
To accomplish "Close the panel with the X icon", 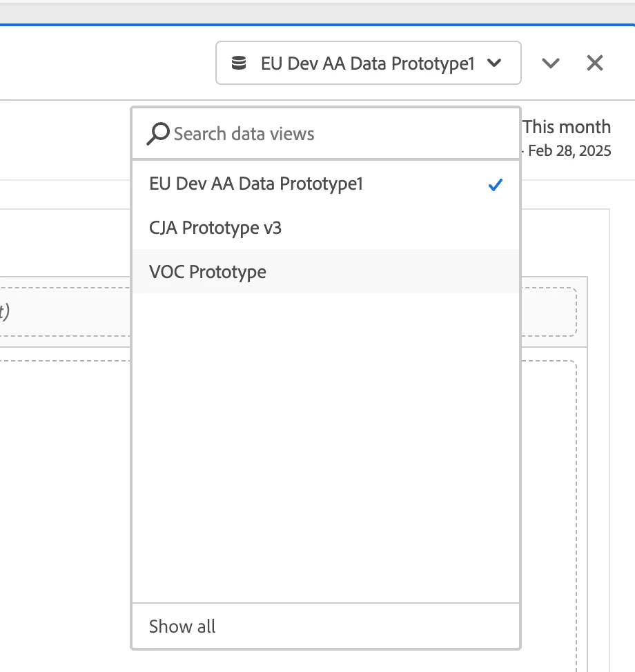I will tap(594, 63).
